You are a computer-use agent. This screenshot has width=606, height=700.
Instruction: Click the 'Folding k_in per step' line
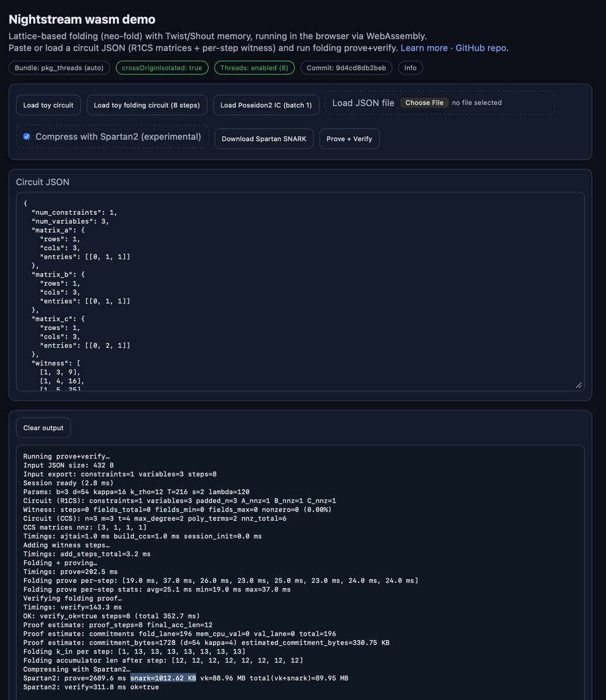(134, 652)
